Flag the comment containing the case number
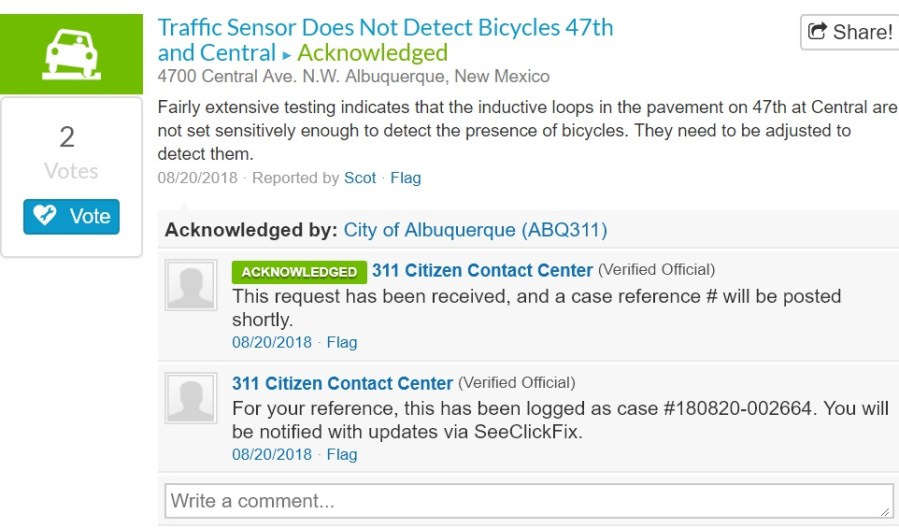Image resolution: width=899 pixels, height=528 pixels. (x=341, y=454)
